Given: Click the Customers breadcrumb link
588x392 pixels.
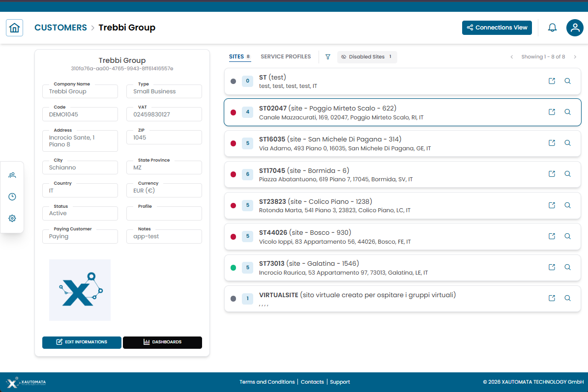Looking at the screenshot, I should point(60,28).
